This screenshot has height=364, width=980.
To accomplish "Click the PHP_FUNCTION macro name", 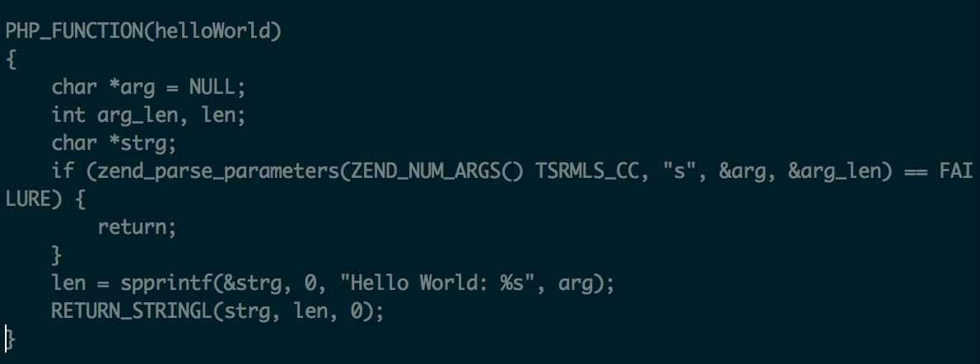I will click(x=74, y=31).
